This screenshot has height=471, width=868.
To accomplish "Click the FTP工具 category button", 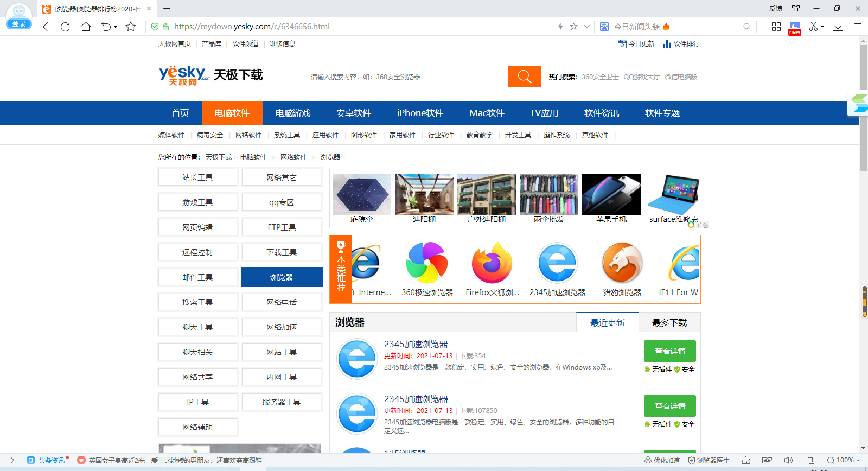I will click(282, 227).
